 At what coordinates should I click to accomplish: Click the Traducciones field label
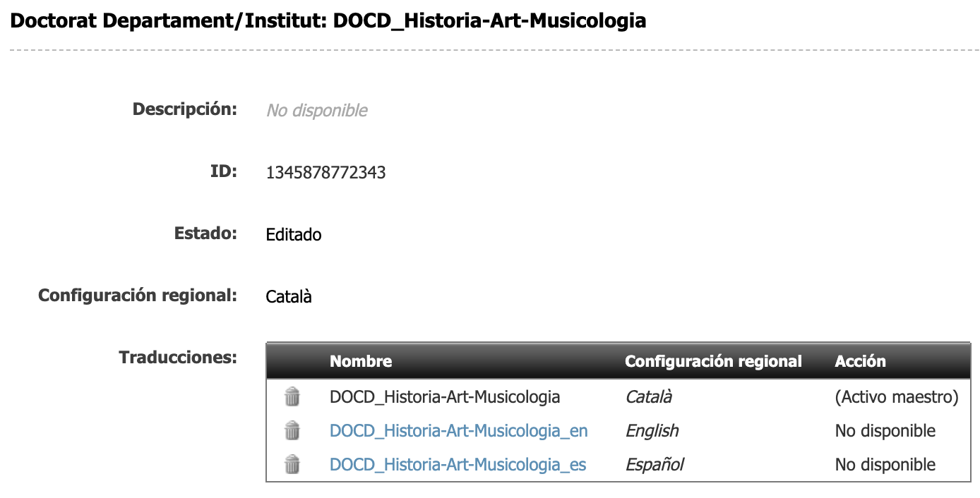click(177, 357)
